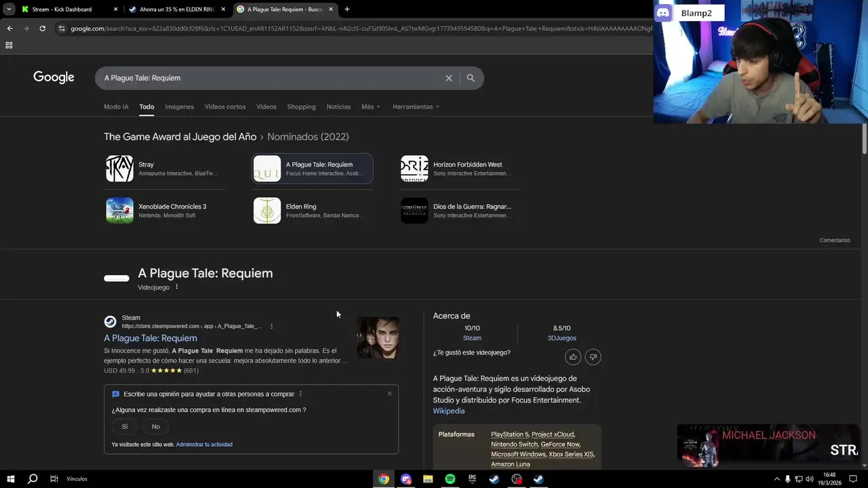Select the Noticias search tab

(x=338, y=106)
